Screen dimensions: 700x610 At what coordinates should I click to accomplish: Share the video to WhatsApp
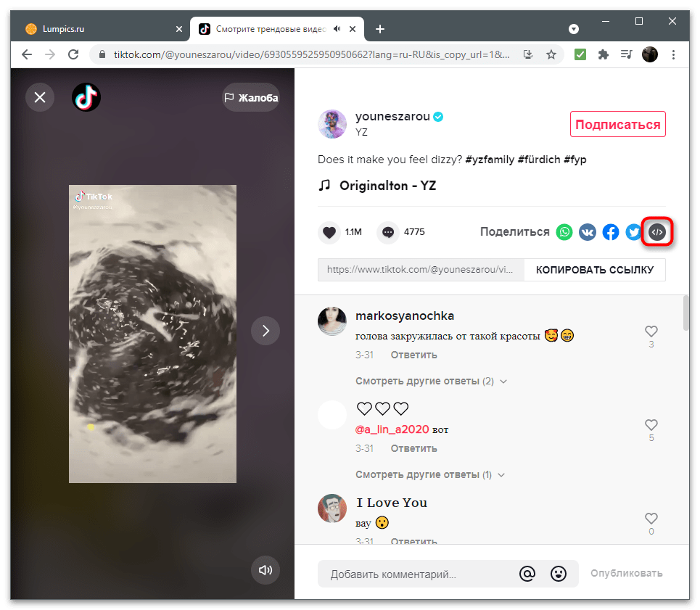(564, 232)
